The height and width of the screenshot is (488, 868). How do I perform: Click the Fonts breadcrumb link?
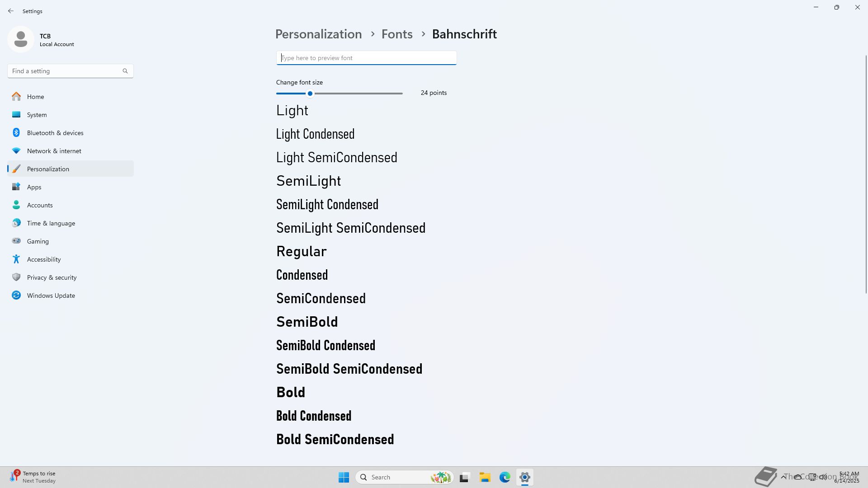point(397,34)
